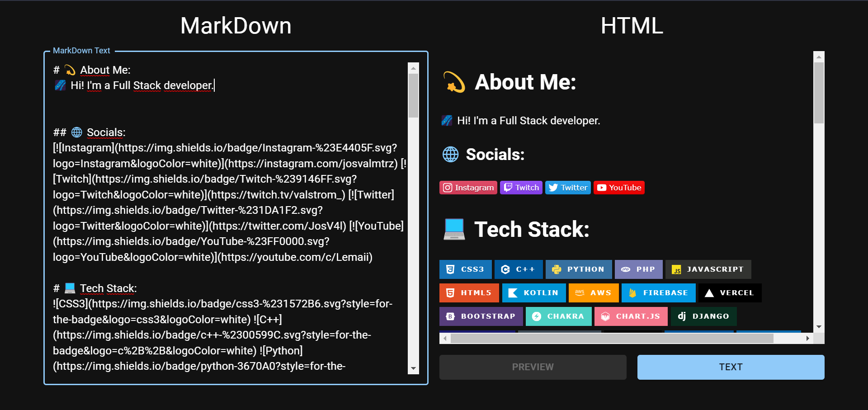This screenshot has height=410, width=868.
Task: Click the dizzy star emoji beside About Me
Action: pos(454,82)
